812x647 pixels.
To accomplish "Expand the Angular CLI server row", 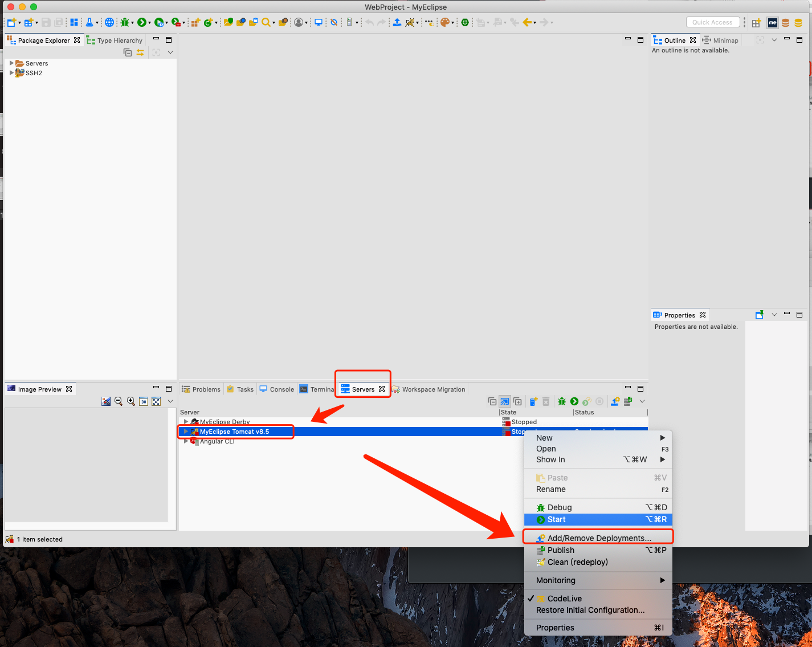I will point(186,441).
